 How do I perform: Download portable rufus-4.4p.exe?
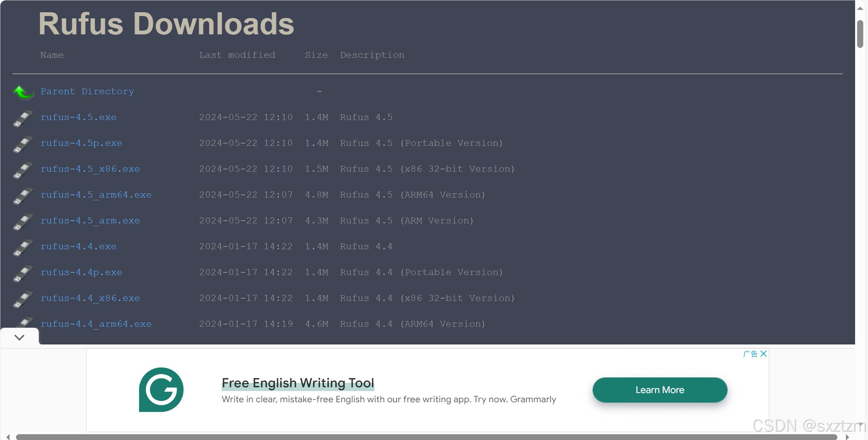coord(81,272)
